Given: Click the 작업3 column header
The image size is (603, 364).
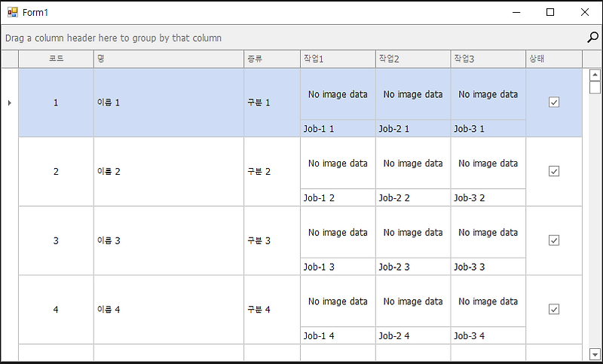Looking at the screenshot, I should [x=488, y=59].
